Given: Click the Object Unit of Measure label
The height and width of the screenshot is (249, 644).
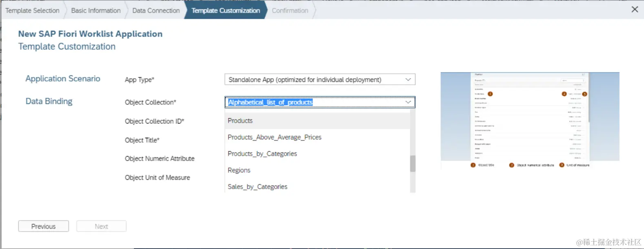Looking at the screenshot, I should pos(158,178).
